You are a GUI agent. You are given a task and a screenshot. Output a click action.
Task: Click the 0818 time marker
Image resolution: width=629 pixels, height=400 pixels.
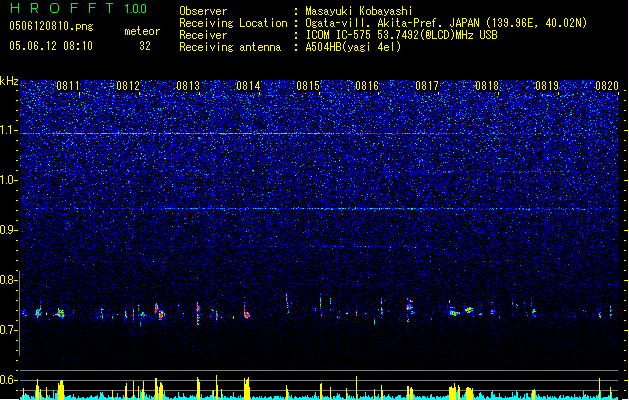pyautogui.click(x=487, y=86)
